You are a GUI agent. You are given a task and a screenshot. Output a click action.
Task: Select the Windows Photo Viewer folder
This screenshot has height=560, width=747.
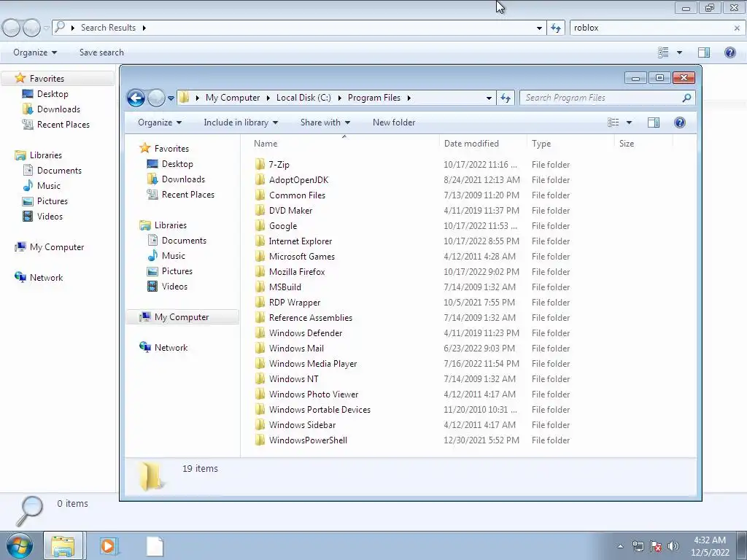click(x=314, y=394)
